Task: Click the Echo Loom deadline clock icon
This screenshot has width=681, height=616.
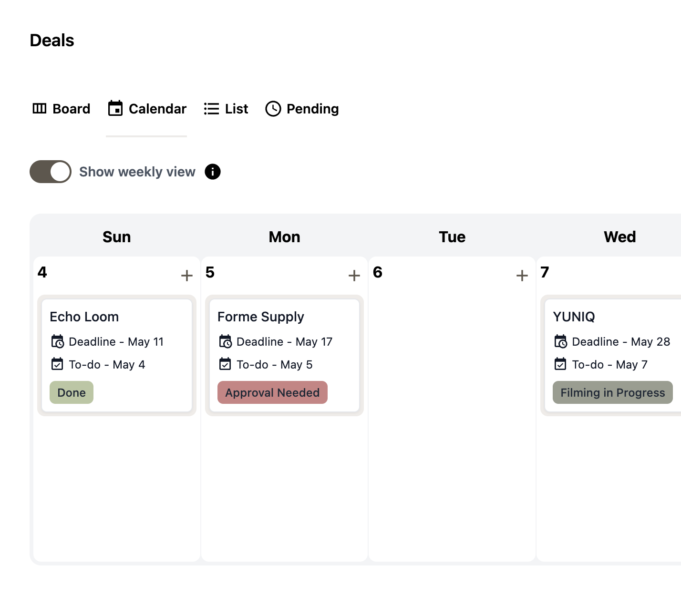Action: coord(57,341)
